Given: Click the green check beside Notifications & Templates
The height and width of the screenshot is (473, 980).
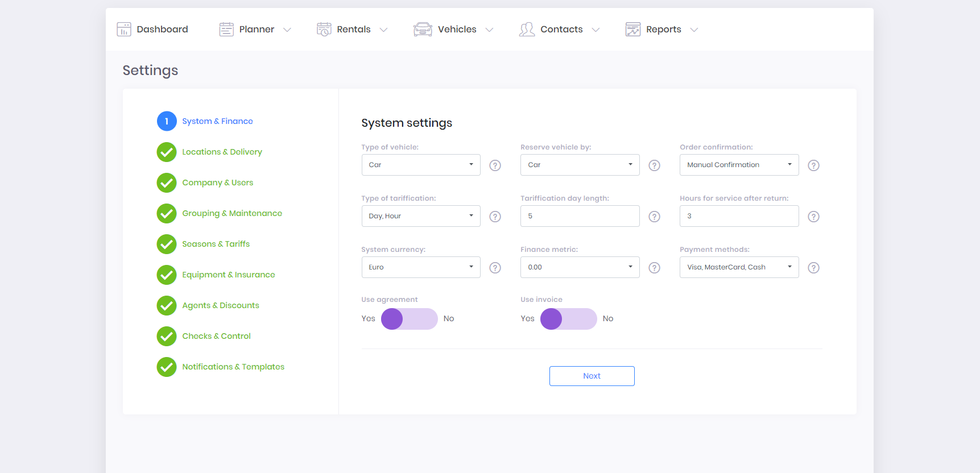Looking at the screenshot, I should coord(167,367).
